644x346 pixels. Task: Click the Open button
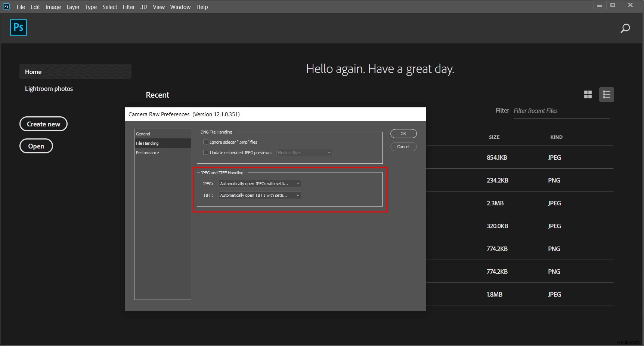(36, 146)
